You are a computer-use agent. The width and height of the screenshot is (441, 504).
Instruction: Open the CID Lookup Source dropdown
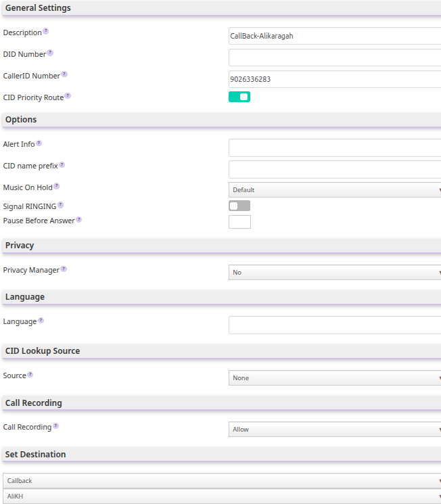click(335, 378)
